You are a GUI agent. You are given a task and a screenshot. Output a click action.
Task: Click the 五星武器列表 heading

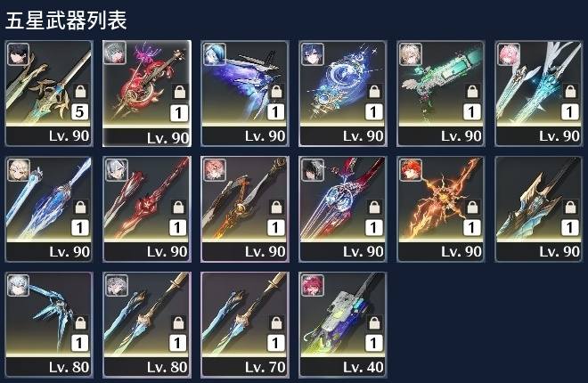point(67,20)
